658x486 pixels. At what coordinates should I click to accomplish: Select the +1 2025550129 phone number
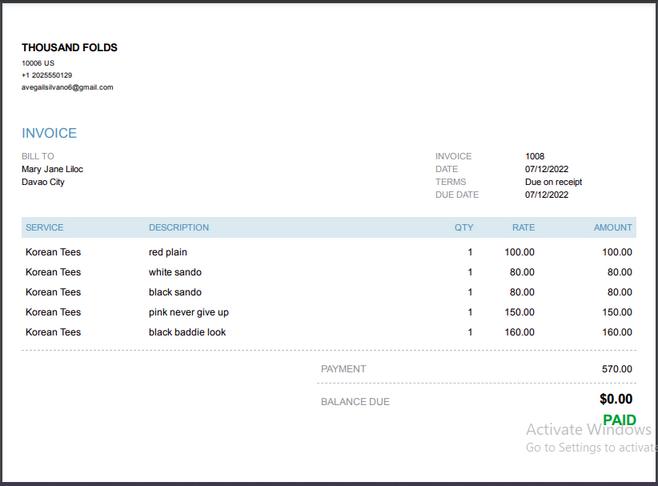coord(46,75)
